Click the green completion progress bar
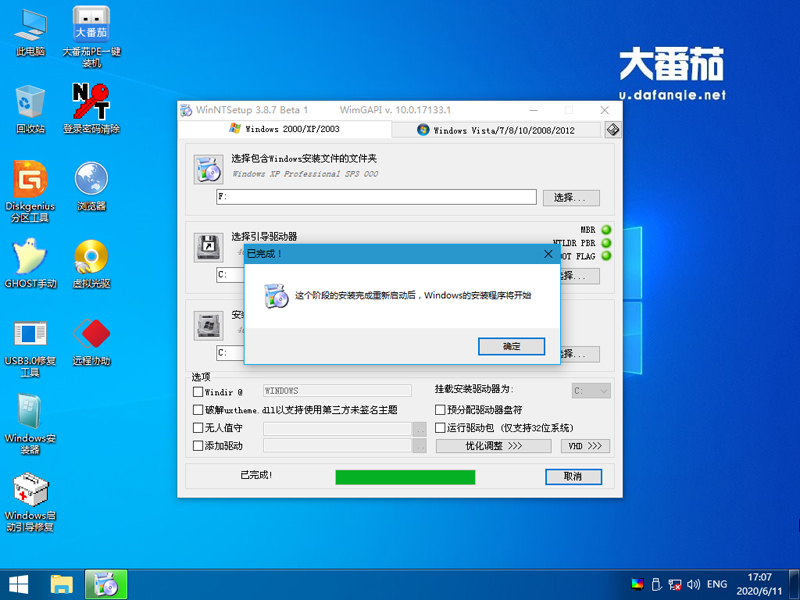 404,477
